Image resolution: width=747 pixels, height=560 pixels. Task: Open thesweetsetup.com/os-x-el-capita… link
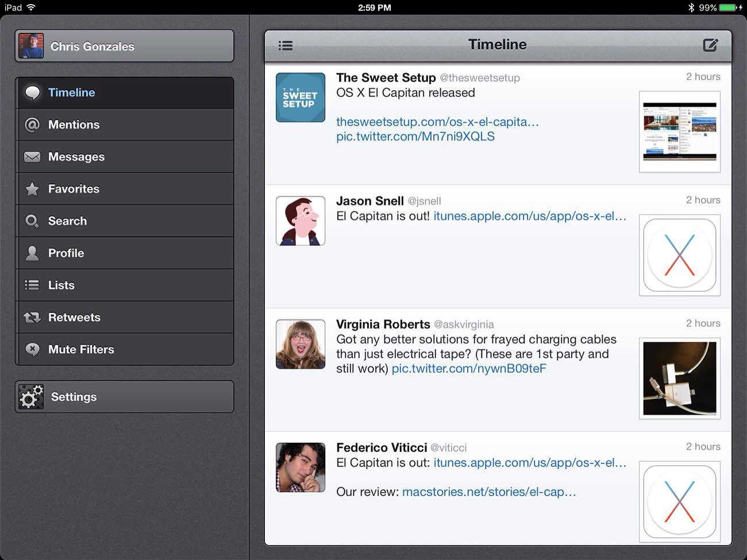click(x=438, y=122)
